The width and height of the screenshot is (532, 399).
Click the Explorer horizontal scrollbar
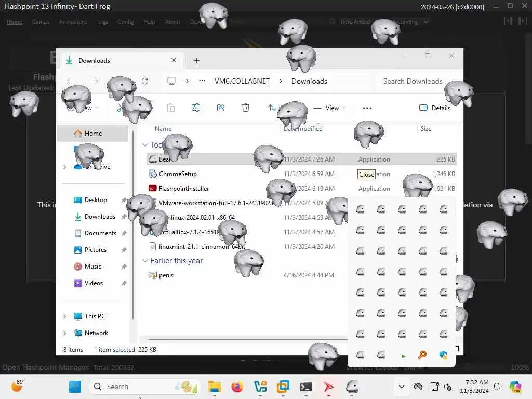248,339
